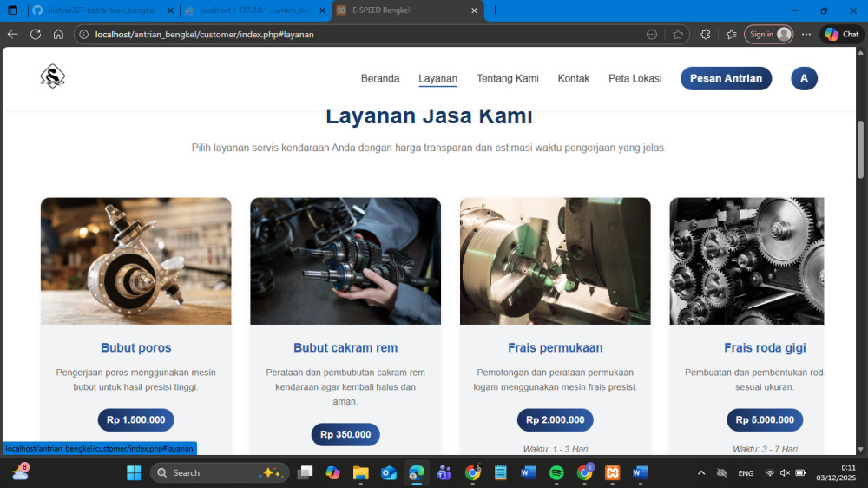Open the browser extensions puzzle icon
Image resolution: width=868 pixels, height=488 pixels.
[705, 34]
